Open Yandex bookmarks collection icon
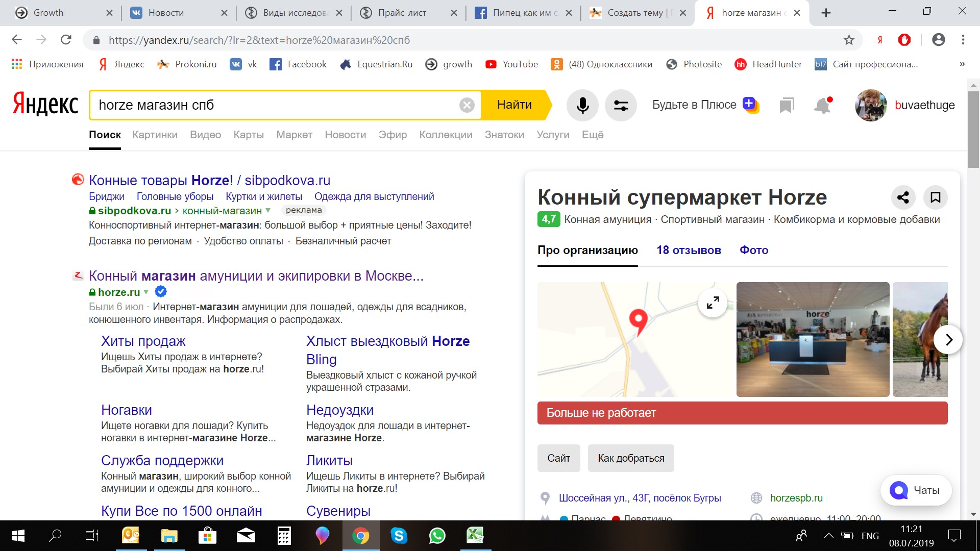This screenshot has width=980, height=551. [x=787, y=105]
